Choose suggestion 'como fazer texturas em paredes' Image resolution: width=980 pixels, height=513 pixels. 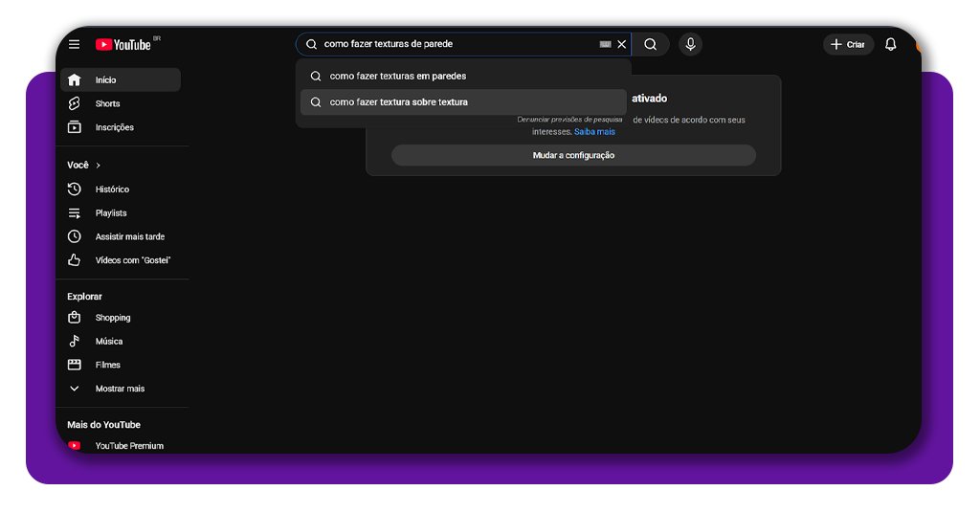click(x=398, y=76)
